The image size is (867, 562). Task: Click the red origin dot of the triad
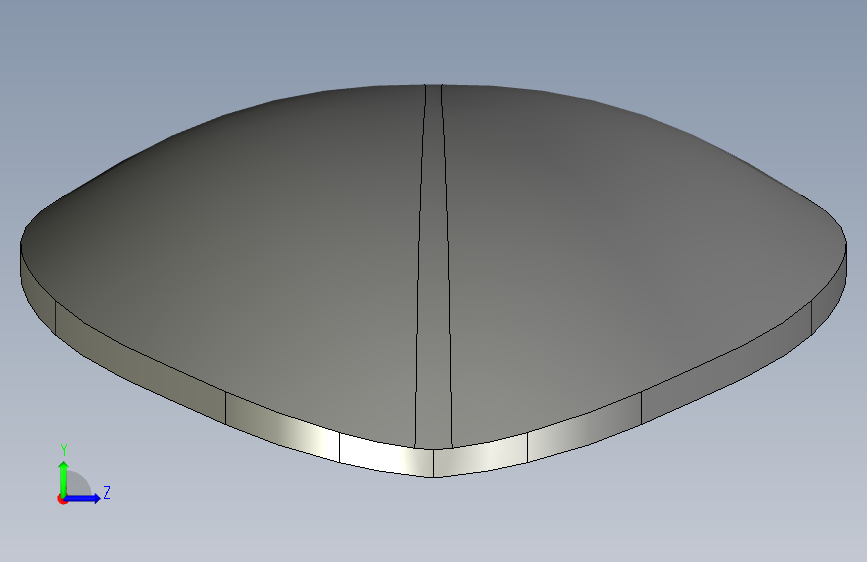click(x=62, y=499)
